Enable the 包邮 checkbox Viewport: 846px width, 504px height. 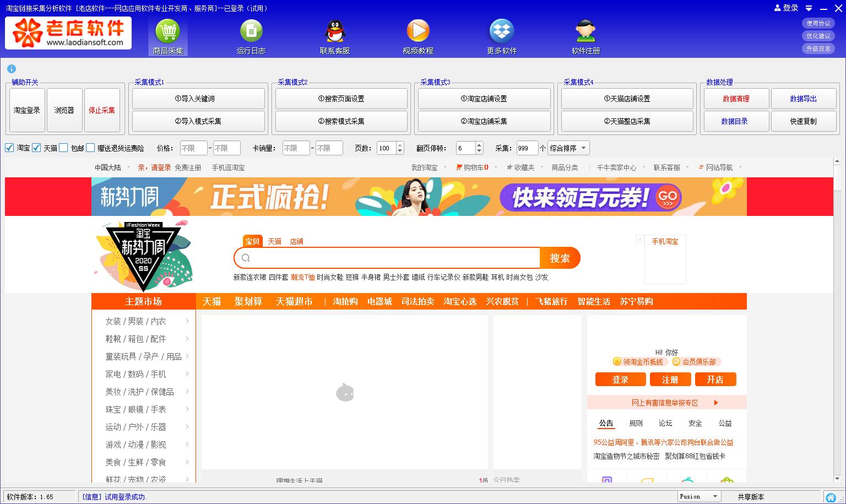click(x=63, y=148)
